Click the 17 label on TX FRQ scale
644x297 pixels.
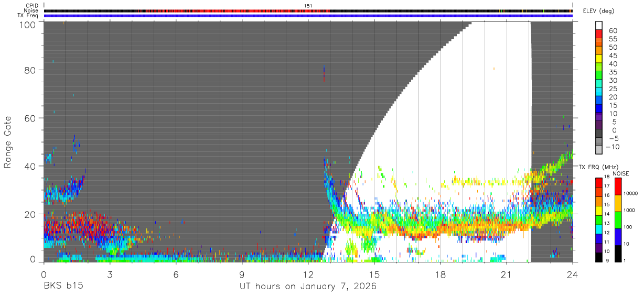click(606, 186)
